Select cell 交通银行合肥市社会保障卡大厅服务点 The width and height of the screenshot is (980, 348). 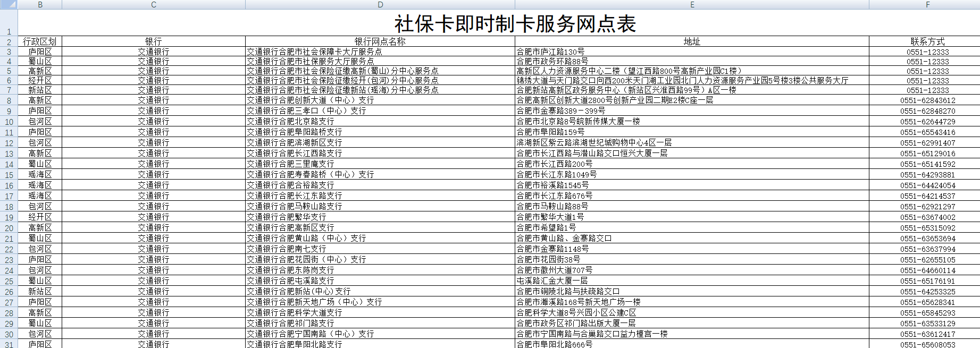pyautogui.click(x=380, y=52)
